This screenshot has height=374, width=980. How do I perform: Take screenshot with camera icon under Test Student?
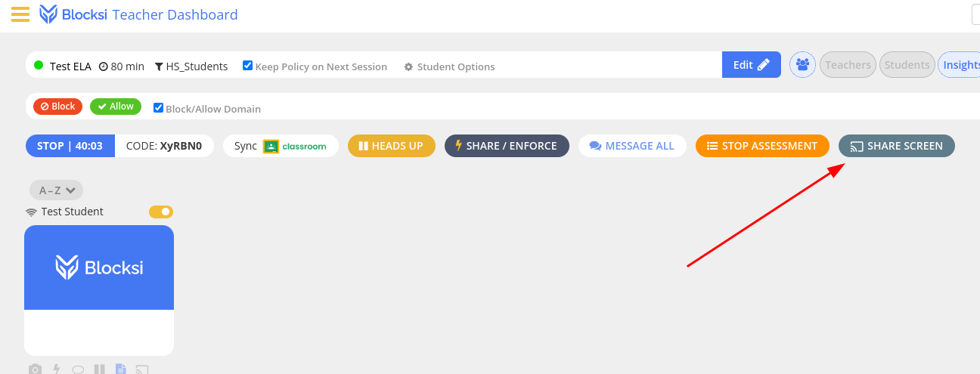[35, 369]
